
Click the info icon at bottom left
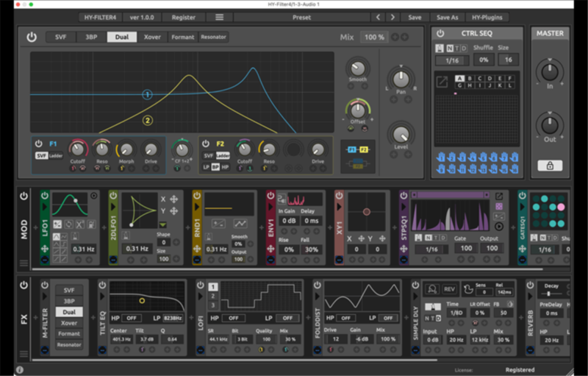(x=18, y=369)
